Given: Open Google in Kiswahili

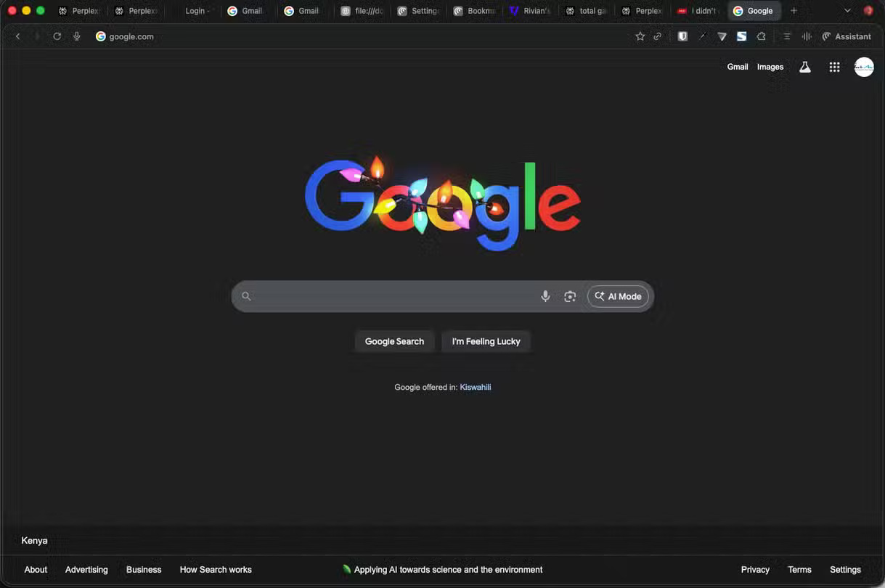Looking at the screenshot, I should click(x=475, y=387).
